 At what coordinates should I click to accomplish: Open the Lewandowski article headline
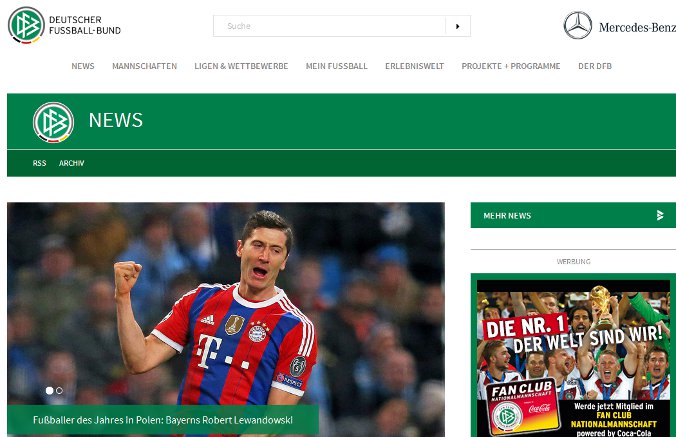click(163, 420)
